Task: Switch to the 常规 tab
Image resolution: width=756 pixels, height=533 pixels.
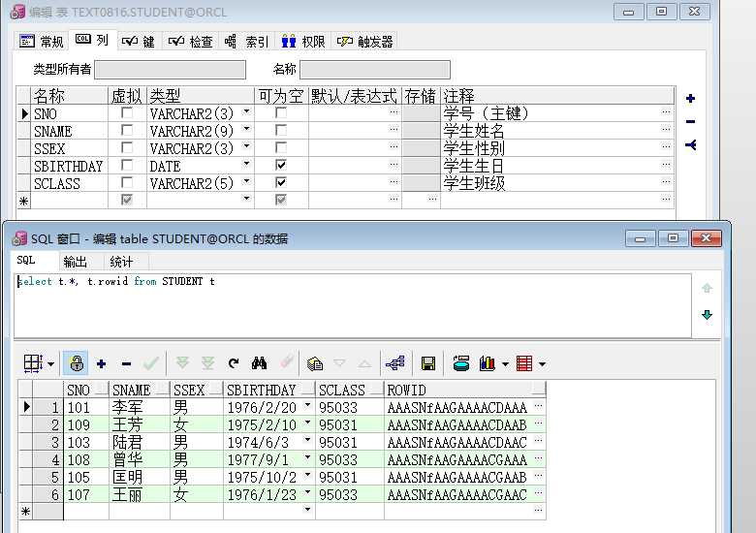Action: pyautogui.click(x=42, y=42)
